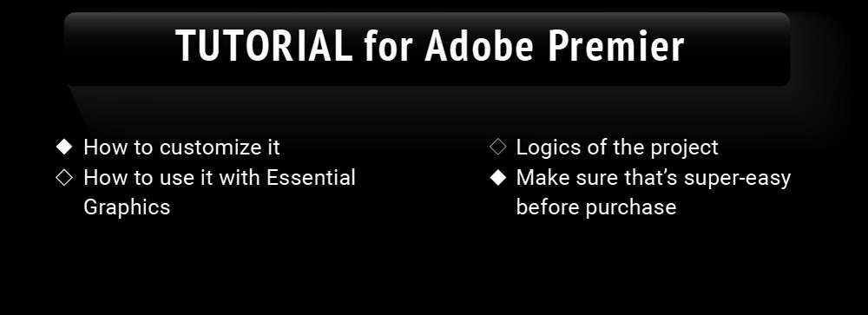Click the hollow diamond beside "Logics of the project"

click(x=498, y=148)
